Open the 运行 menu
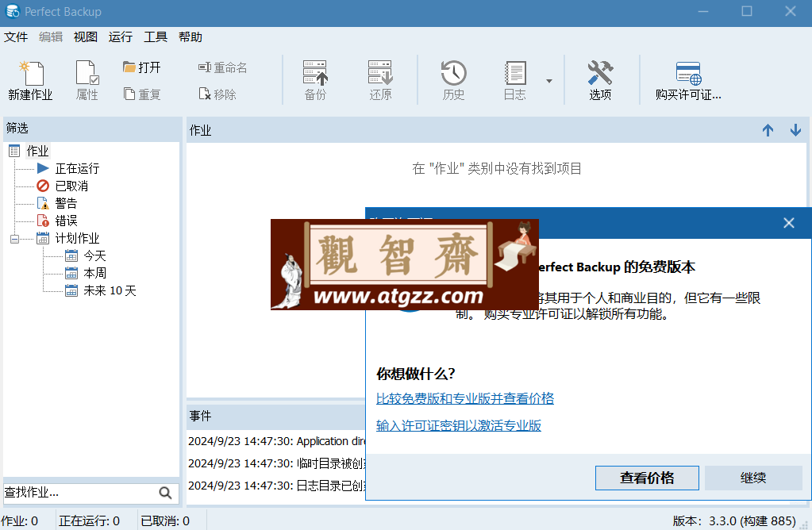Image resolution: width=812 pixels, height=530 pixels. coord(121,36)
